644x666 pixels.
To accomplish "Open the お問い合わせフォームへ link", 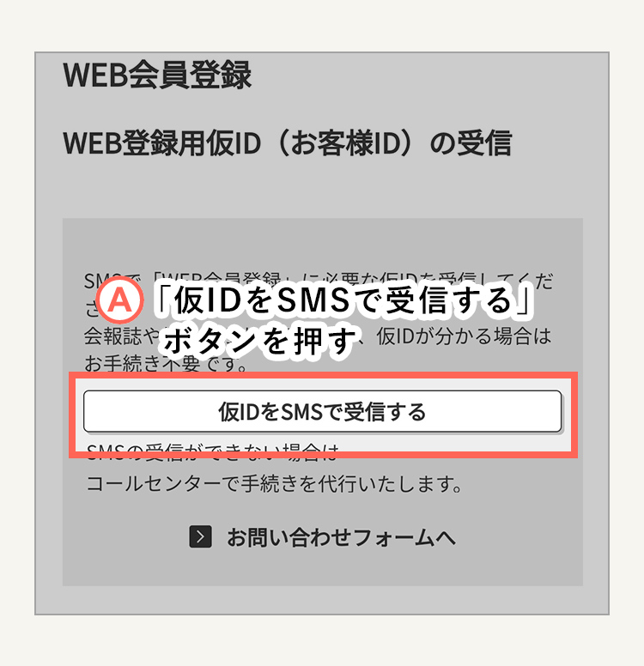I will coord(322,537).
